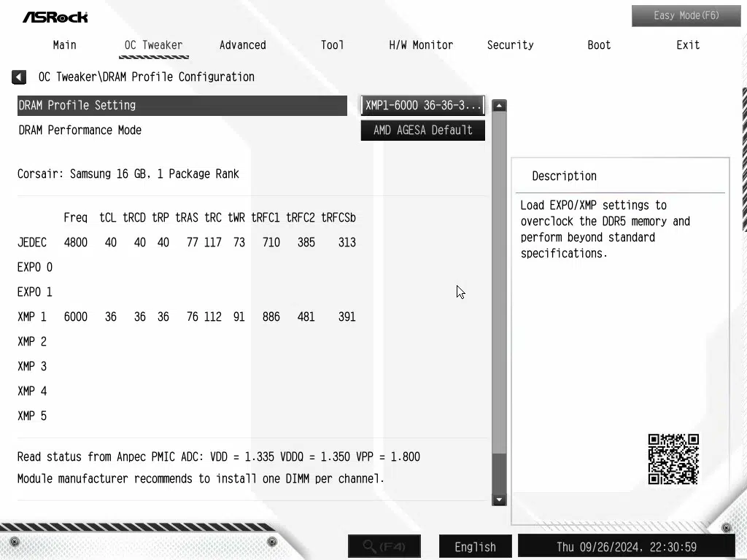Click the QR code in description panel
This screenshot has width=747, height=560.
673,459
